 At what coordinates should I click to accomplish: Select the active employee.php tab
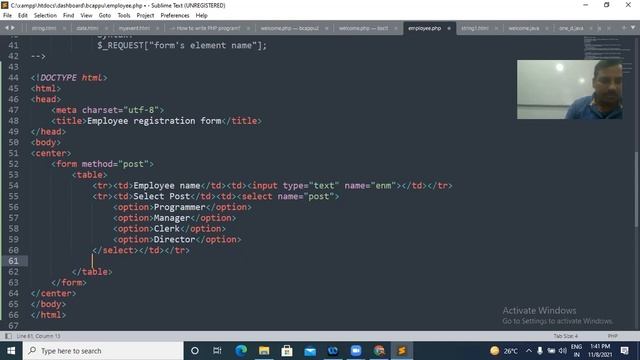(424, 28)
